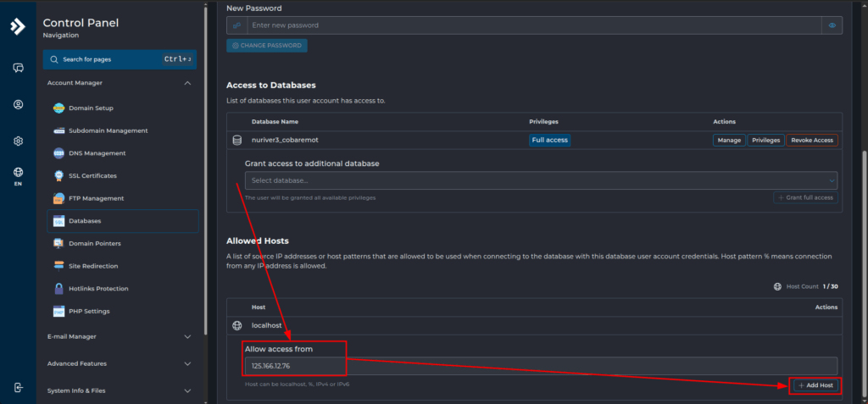
Task: Open Databases in the navigation menu
Action: pyautogui.click(x=85, y=221)
